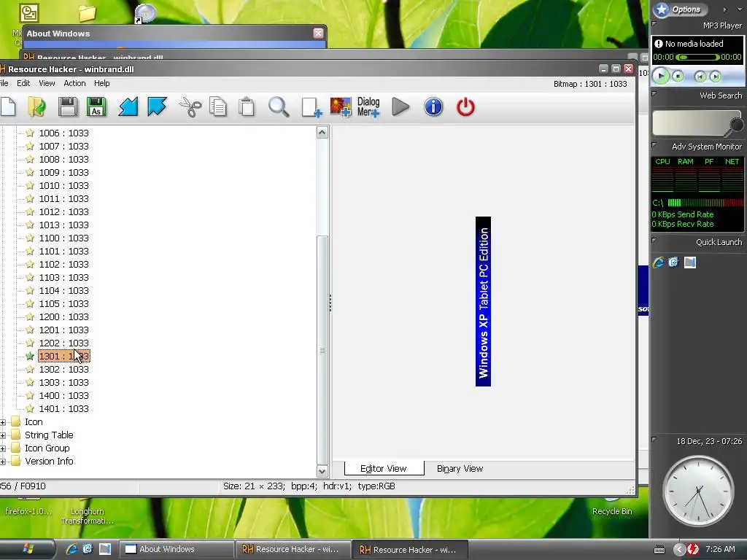Select bitmap resource 1013 : 1033
747x560 pixels.
(64, 225)
